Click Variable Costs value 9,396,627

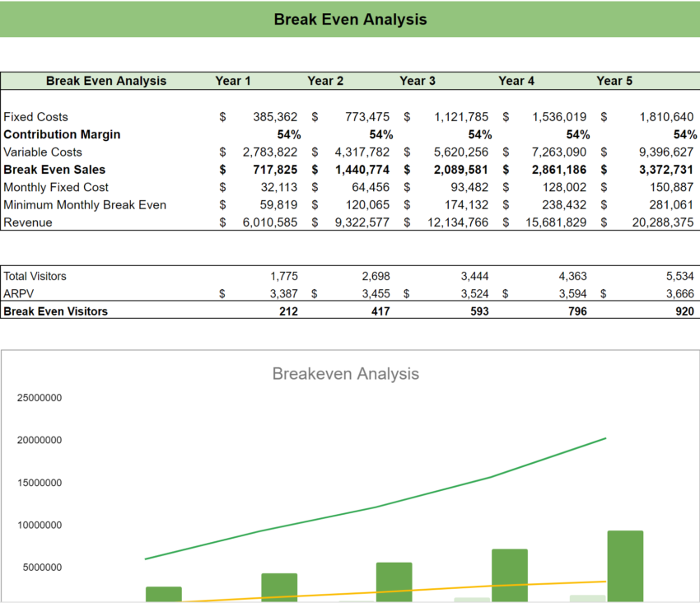coord(666,152)
